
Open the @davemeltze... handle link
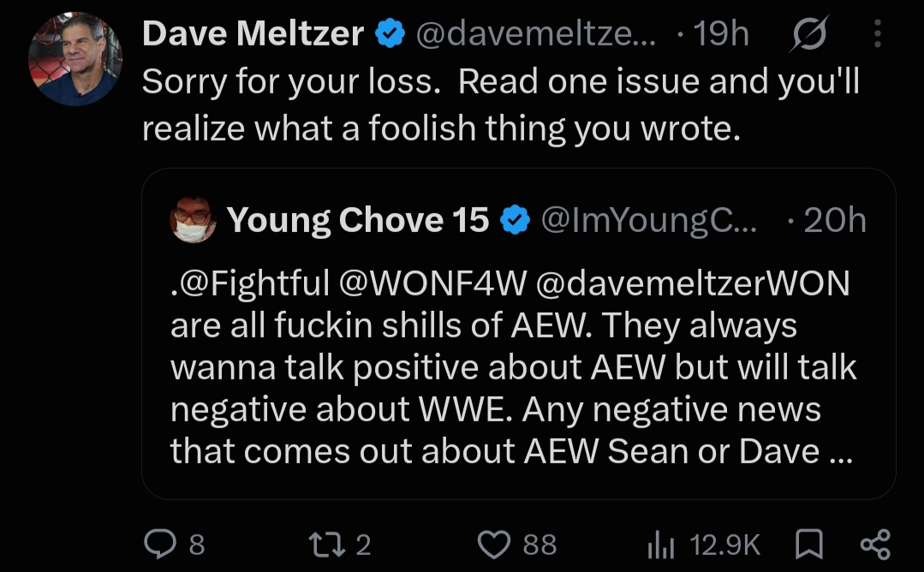pyautogui.click(x=535, y=33)
